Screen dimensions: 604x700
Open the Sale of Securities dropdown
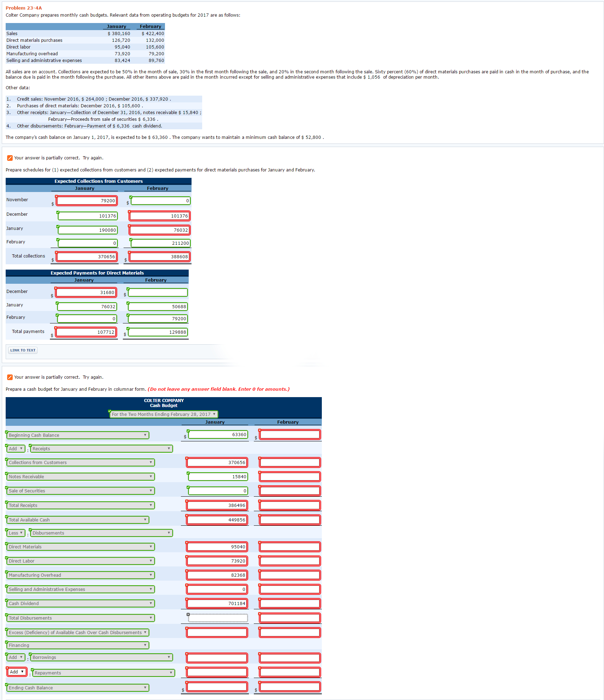tap(80, 491)
